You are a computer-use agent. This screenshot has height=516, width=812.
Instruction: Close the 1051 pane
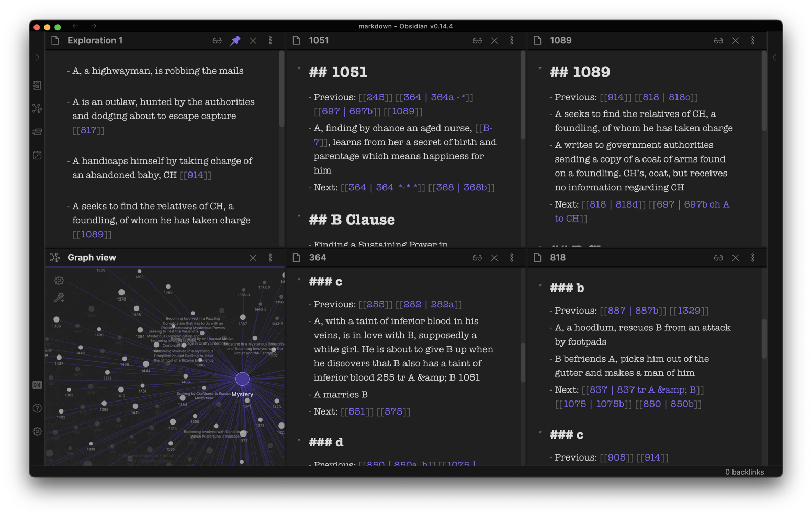click(494, 40)
